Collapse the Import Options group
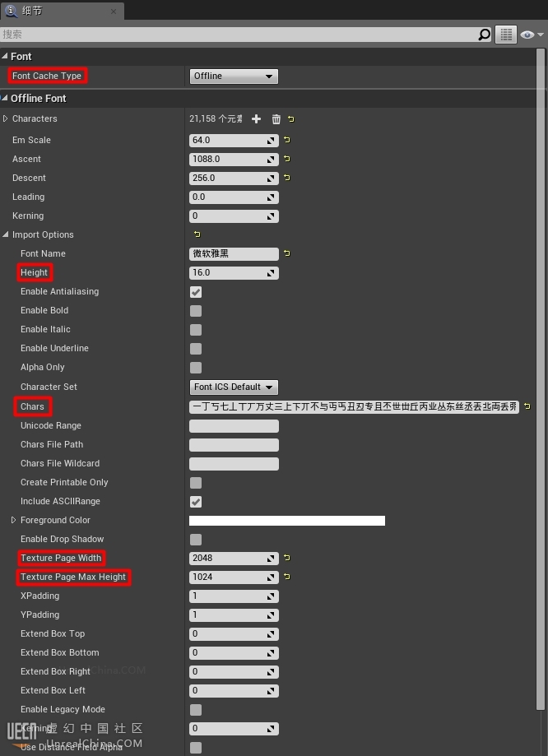Image resolution: width=548 pixels, height=756 pixels. pos(5,234)
